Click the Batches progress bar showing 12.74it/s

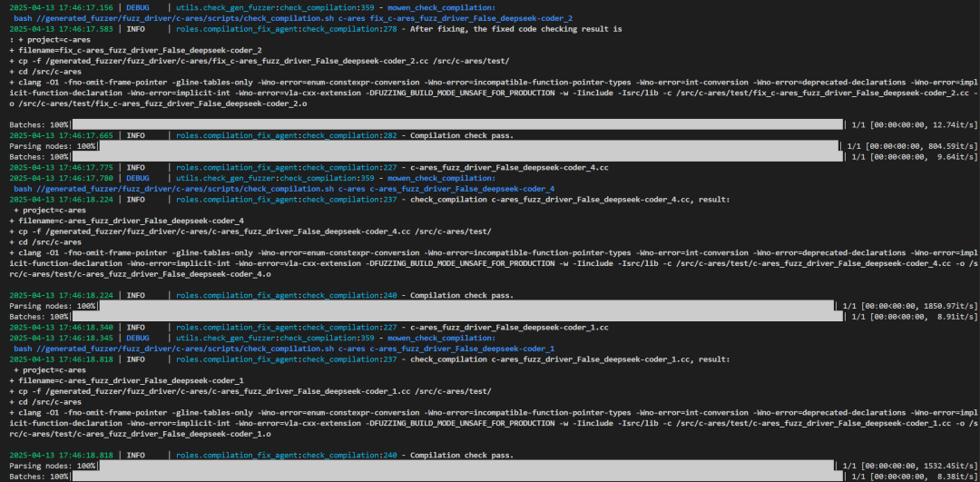470,124
